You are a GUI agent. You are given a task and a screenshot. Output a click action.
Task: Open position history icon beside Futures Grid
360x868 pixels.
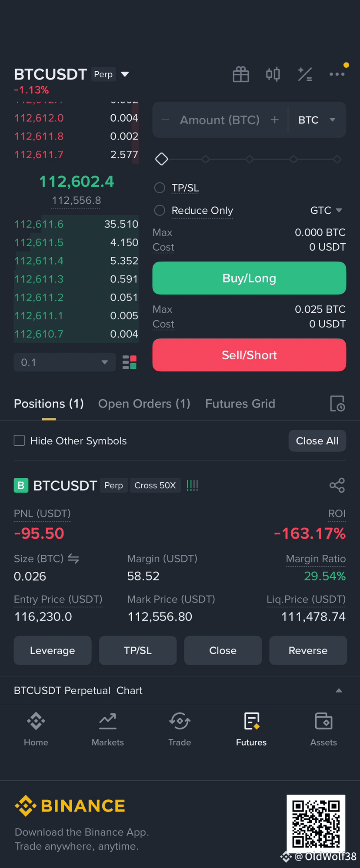coord(337,404)
